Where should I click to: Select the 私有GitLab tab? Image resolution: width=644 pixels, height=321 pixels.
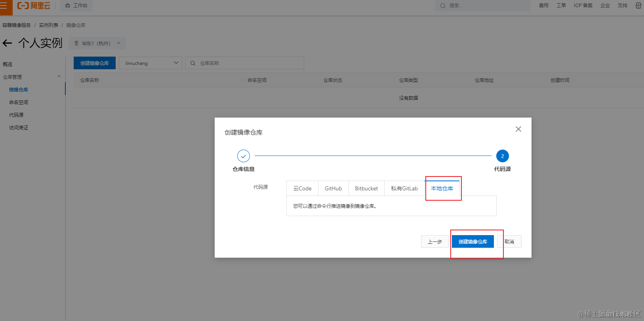coord(404,188)
